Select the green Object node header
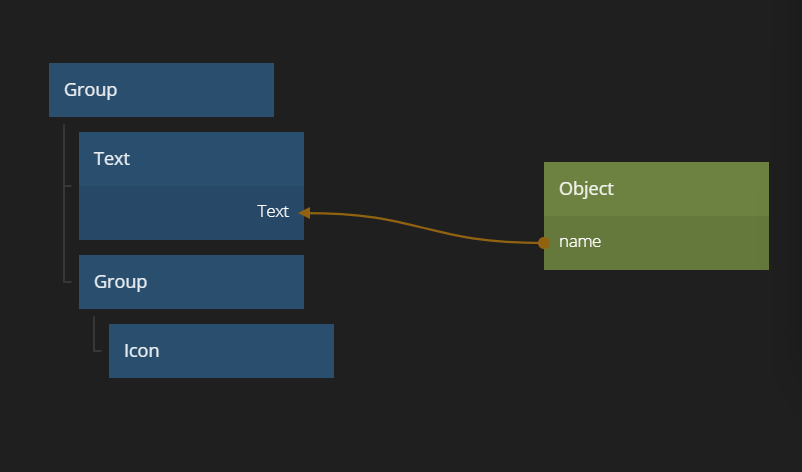This screenshot has height=472, width=802. [x=655, y=189]
